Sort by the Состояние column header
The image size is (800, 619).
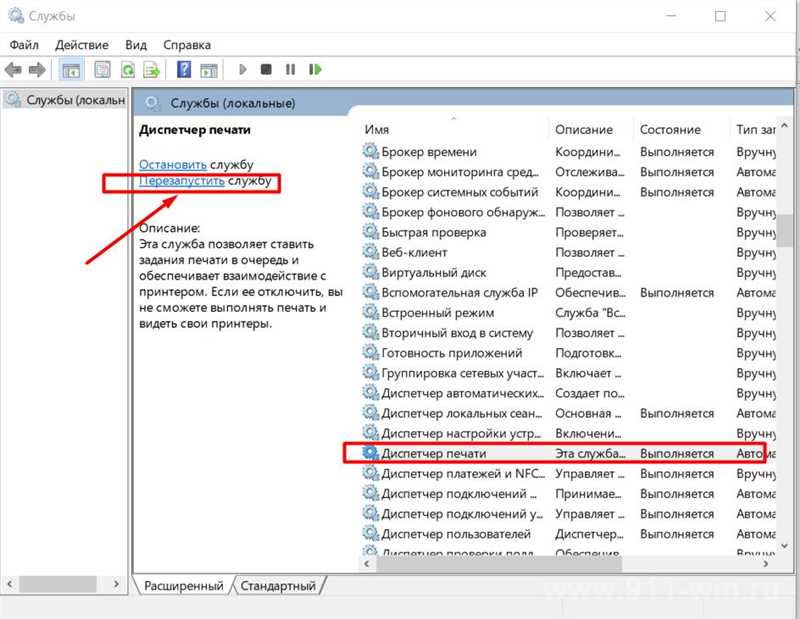click(670, 130)
